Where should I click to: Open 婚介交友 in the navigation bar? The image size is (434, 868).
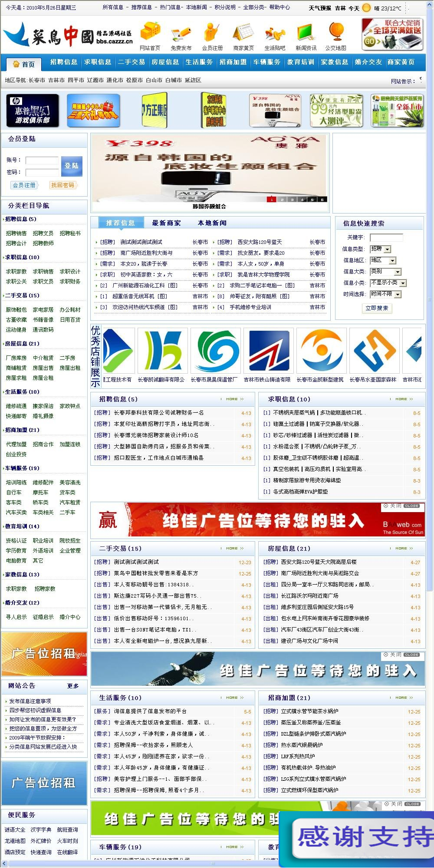368,62
